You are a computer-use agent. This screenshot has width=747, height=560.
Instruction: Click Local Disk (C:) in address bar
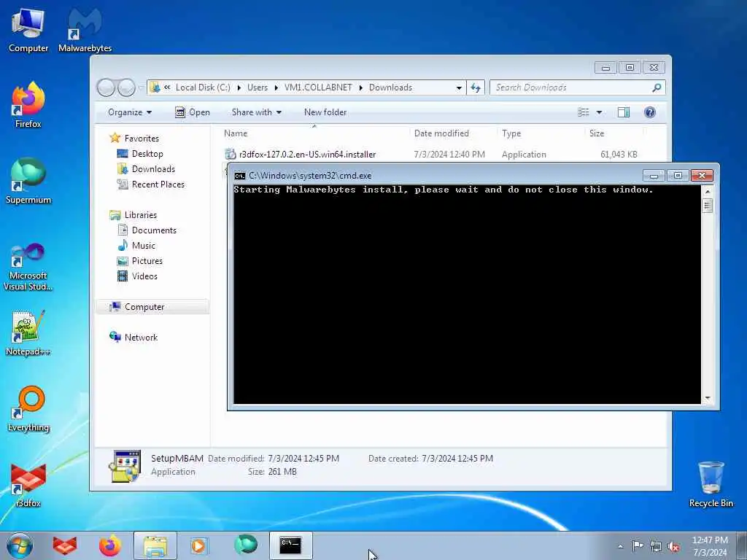pos(203,87)
